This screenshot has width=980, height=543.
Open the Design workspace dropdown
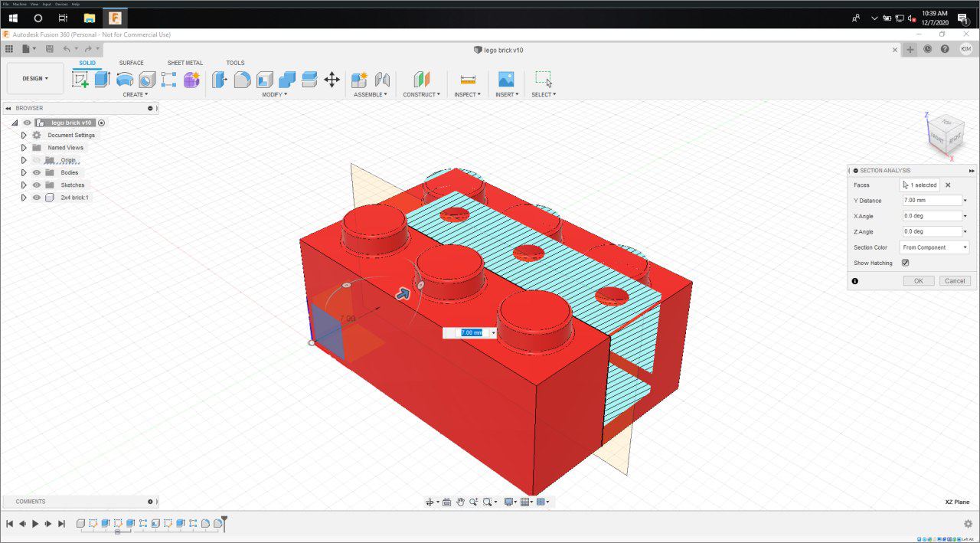click(x=35, y=78)
